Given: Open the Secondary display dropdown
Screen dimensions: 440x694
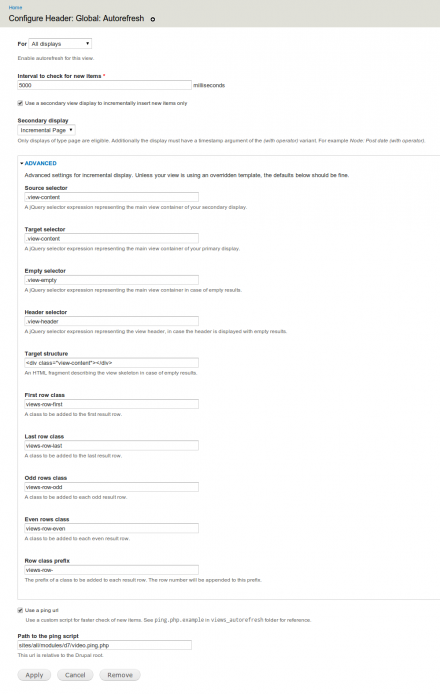Looking at the screenshot, I should tap(46, 130).
